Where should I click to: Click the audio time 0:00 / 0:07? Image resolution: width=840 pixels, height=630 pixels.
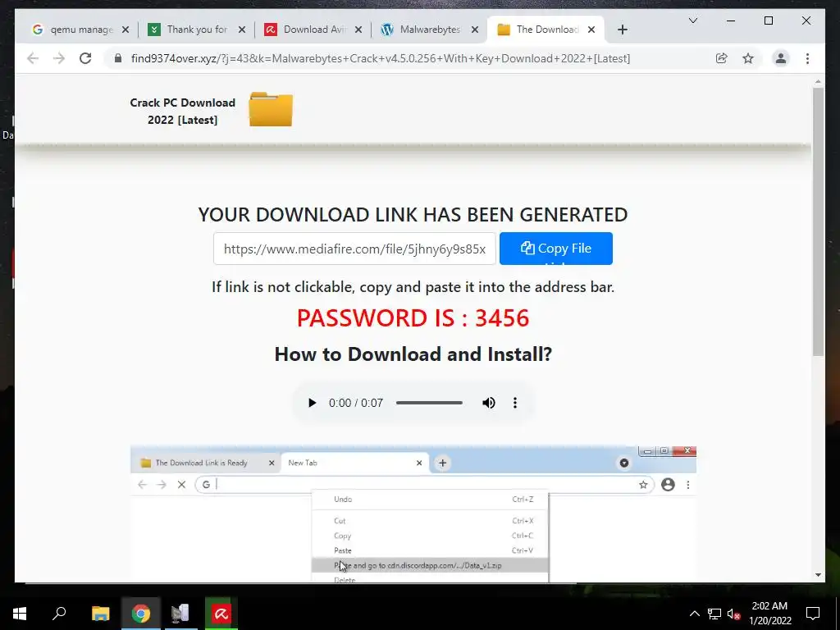[x=356, y=403]
